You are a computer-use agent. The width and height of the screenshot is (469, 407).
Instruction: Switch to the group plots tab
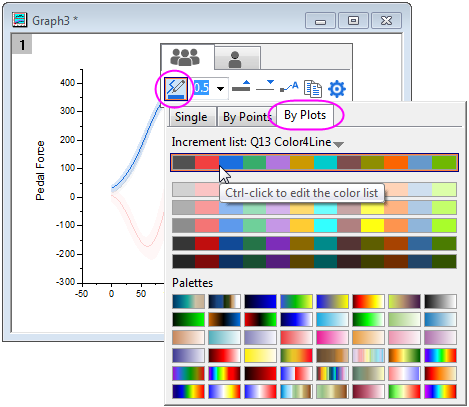[185, 57]
